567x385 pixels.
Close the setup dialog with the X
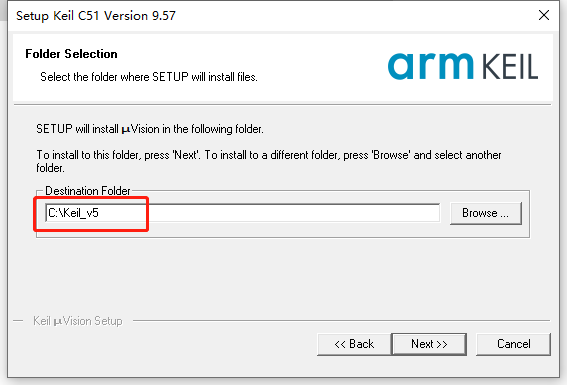coord(544,15)
